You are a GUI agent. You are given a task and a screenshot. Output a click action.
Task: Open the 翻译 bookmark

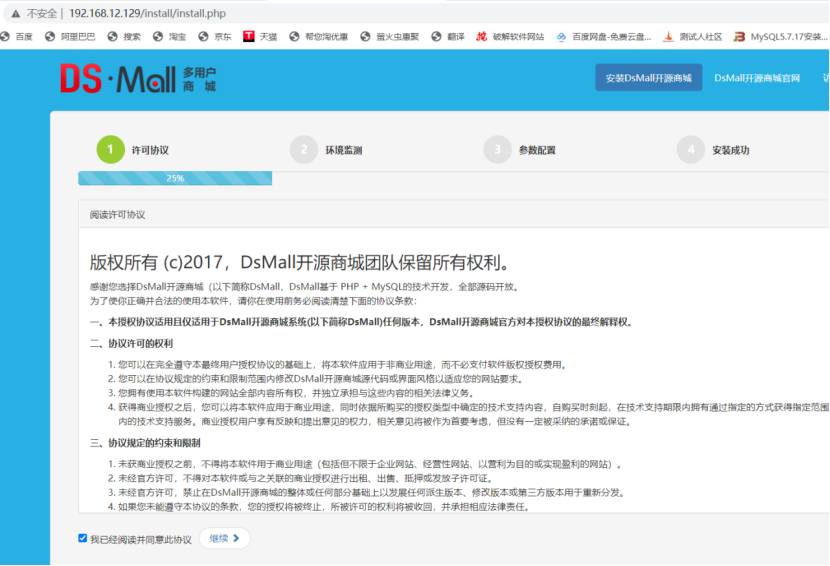tap(448, 37)
